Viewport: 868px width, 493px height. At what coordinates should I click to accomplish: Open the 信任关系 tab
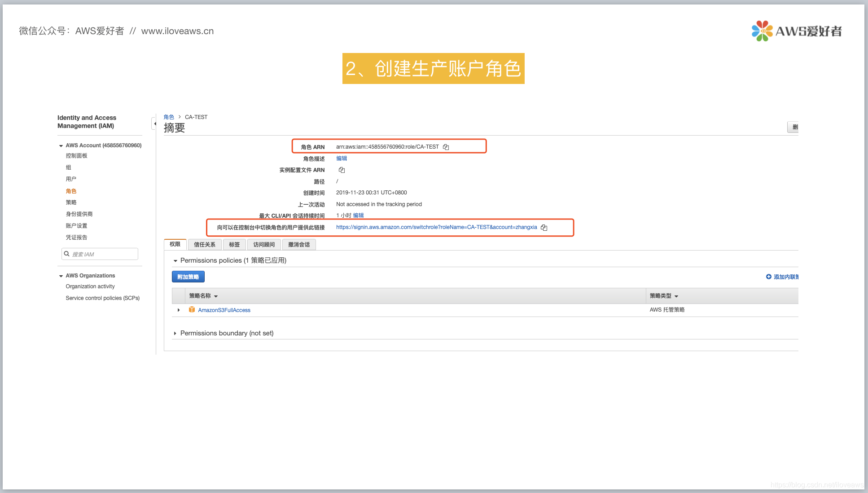[205, 244]
